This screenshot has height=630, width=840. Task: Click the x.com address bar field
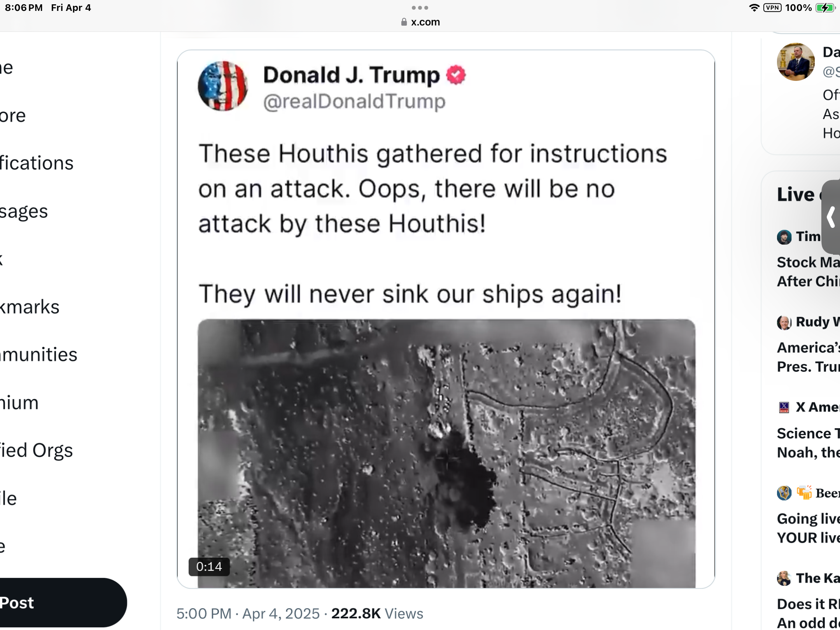pos(420,22)
